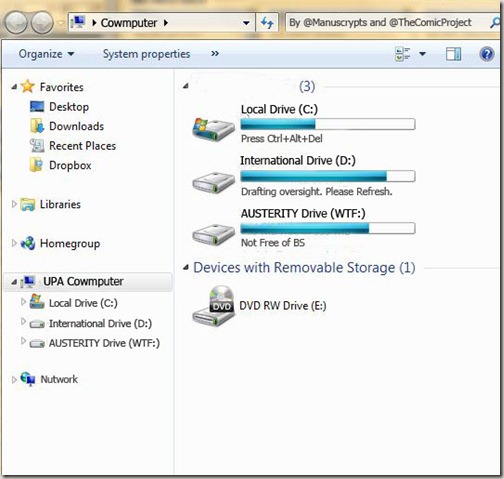Select International Drive (D:) in tree
The image size is (504, 479).
click(x=100, y=323)
